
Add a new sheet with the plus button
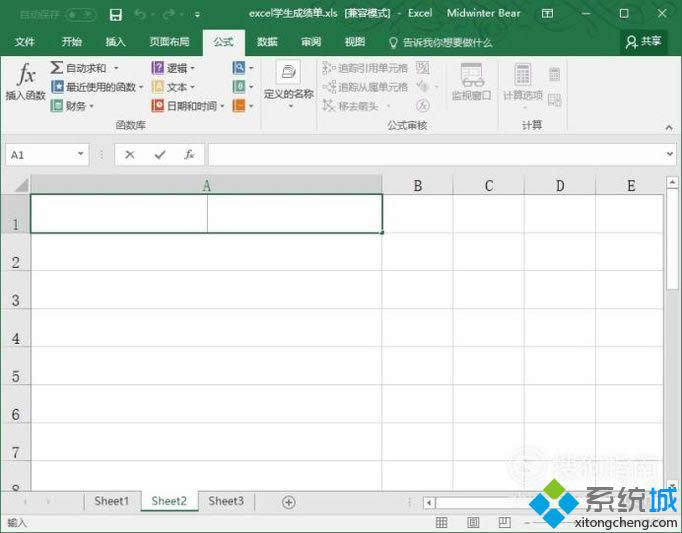coord(289,502)
